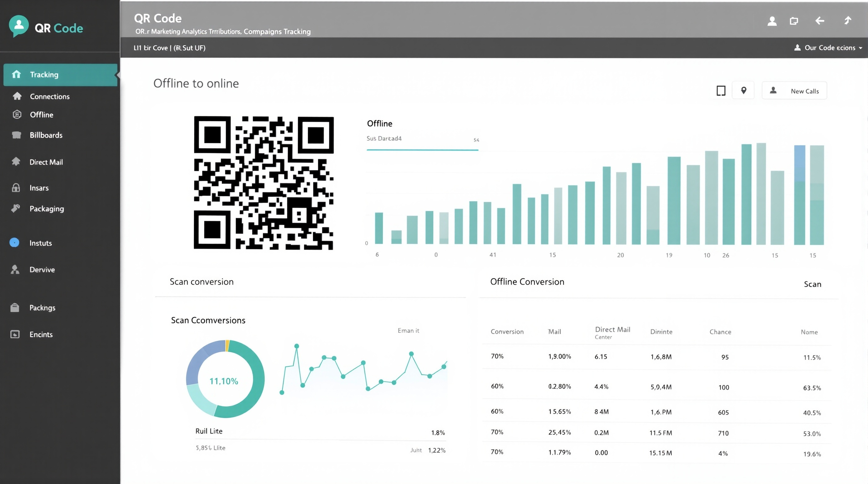Click the Offline Conversion tab heading

tap(527, 282)
